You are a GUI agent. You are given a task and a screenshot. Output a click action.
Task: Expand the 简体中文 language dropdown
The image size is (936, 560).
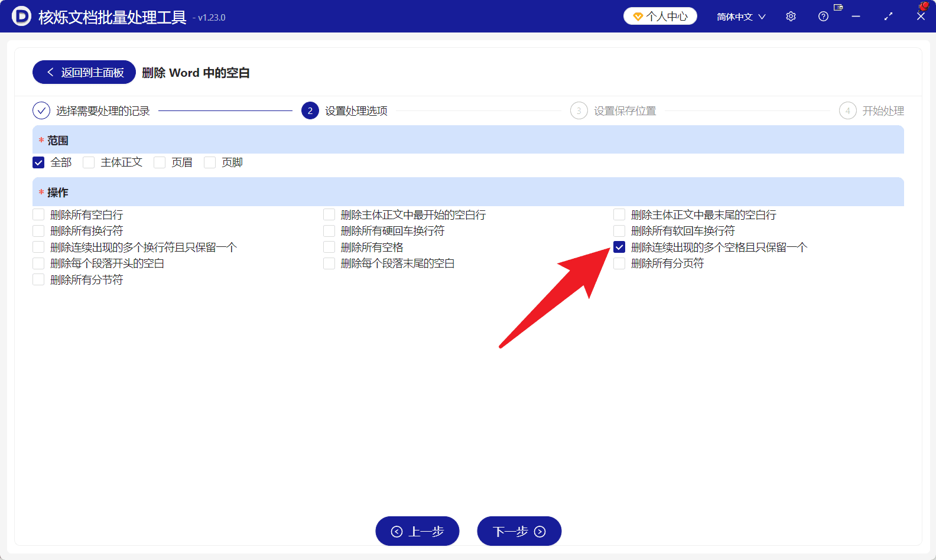pyautogui.click(x=741, y=17)
